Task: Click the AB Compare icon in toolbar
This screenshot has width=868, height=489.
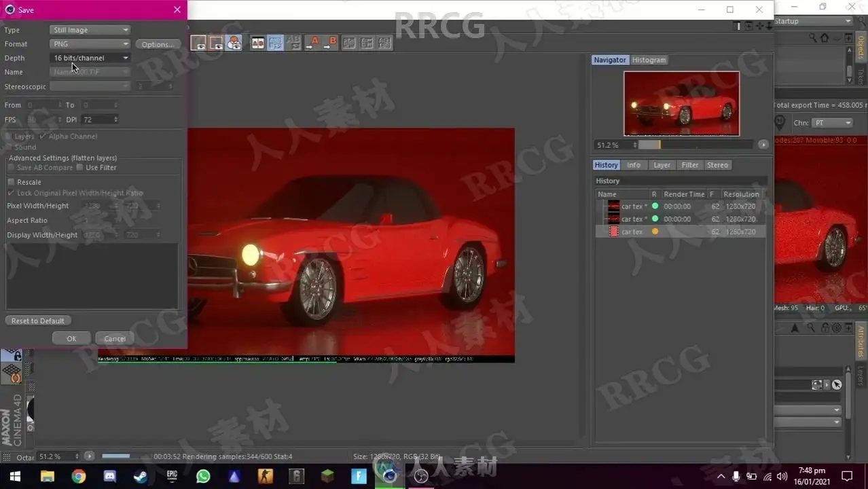Action: click(x=258, y=43)
